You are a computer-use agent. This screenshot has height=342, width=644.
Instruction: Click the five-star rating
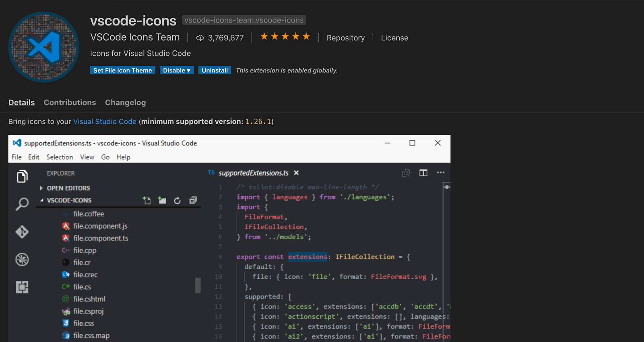285,37
